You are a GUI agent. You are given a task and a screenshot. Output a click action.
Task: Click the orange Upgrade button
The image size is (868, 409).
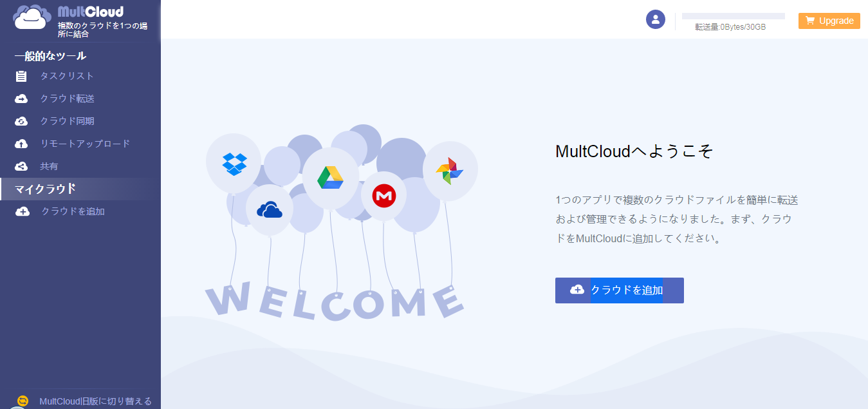829,21
